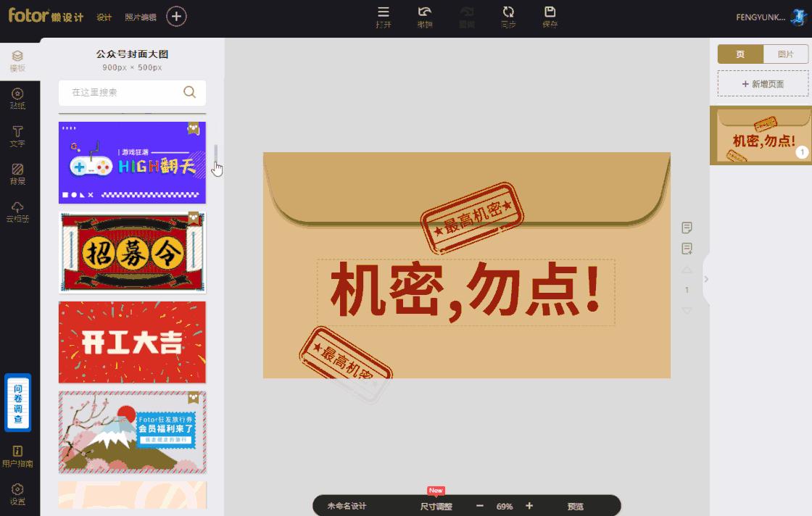
Task: Choose the HIGH翻天 game template
Action: point(132,162)
